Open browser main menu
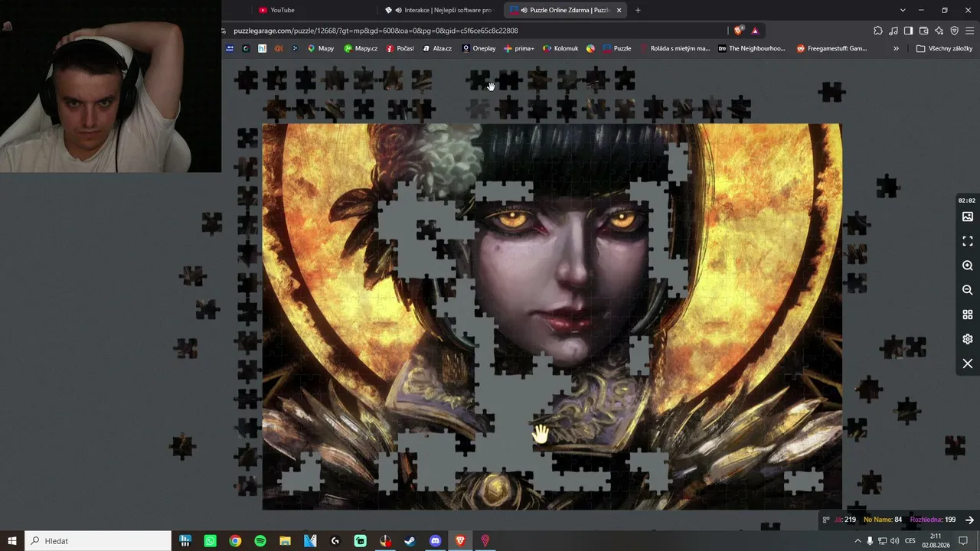Screen dimensions: 980x551 [970, 31]
